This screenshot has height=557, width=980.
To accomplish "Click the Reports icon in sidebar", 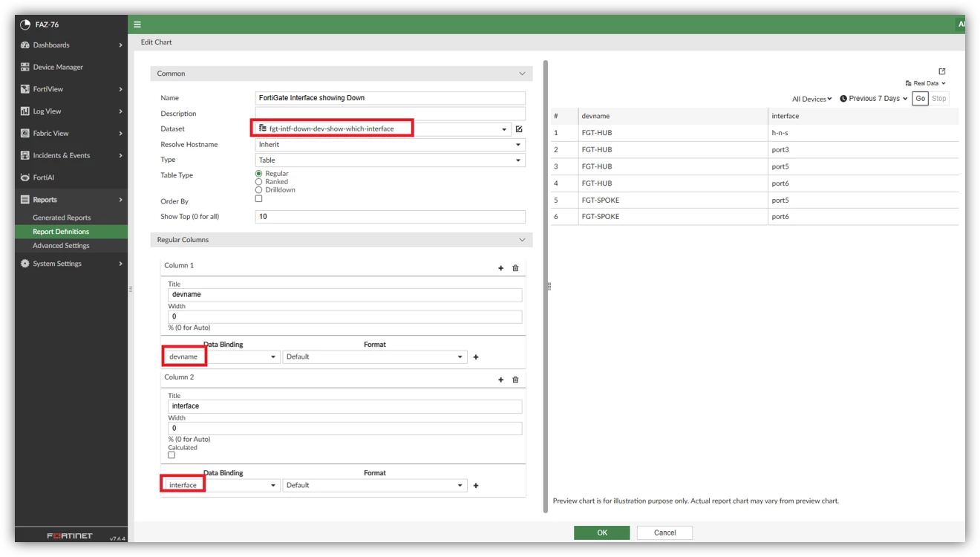I will (25, 200).
